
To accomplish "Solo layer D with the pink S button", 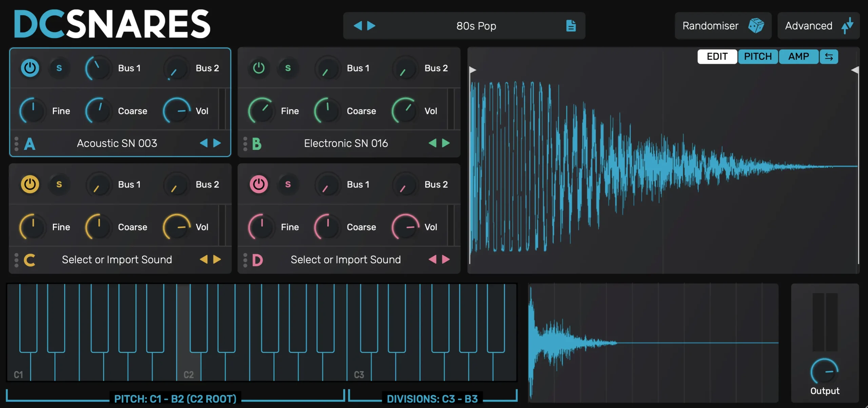I will [288, 184].
